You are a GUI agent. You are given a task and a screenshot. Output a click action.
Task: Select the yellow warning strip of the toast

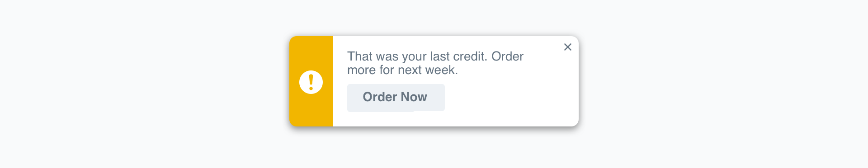coord(311,81)
